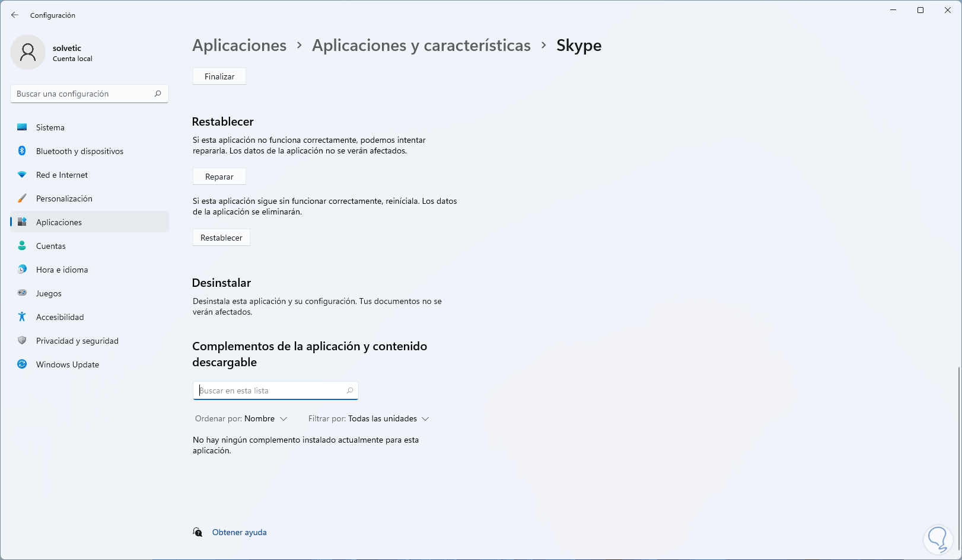This screenshot has height=560, width=962.
Task: Click the Cuentas person icon
Action: (x=22, y=246)
